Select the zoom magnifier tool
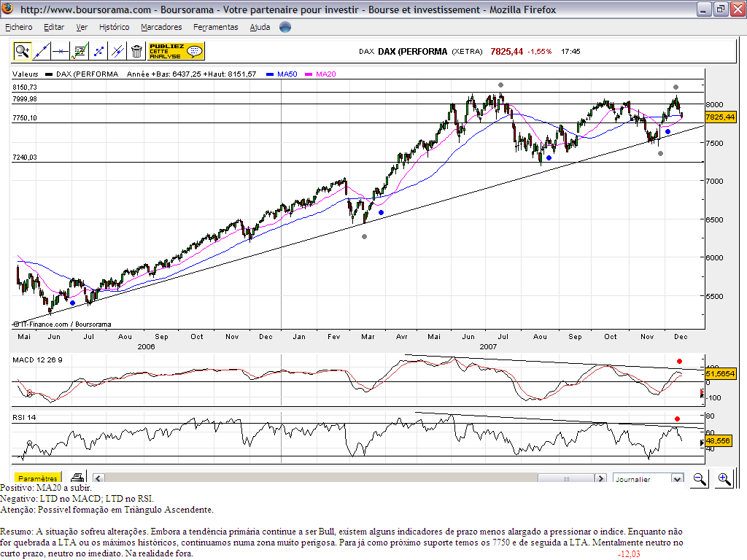This screenshot has height=560, width=747. point(22,51)
